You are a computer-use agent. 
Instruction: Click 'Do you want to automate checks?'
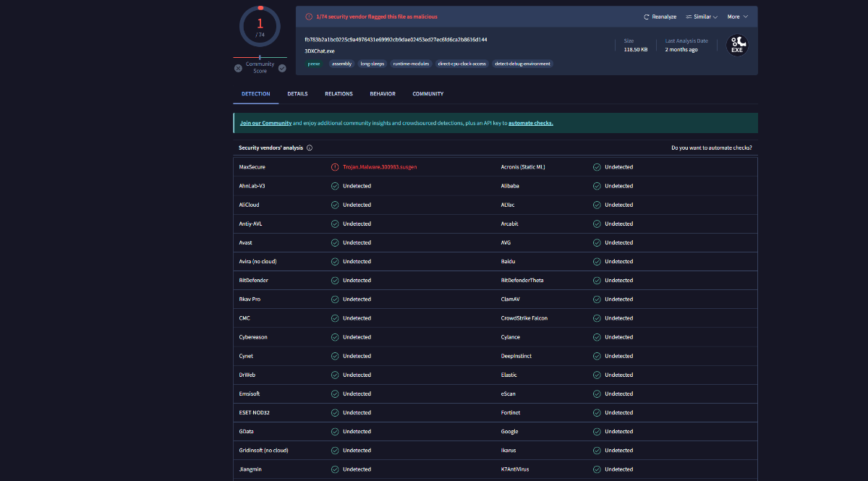712,148
